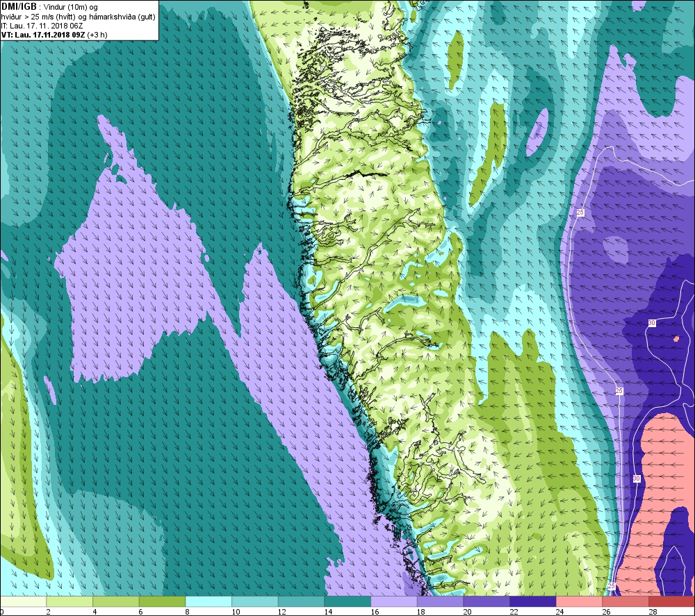Viewport: 695px width, 616px height.
Task: Select the dark teal 14–16 m/s swatch
Action: coord(347,601)
